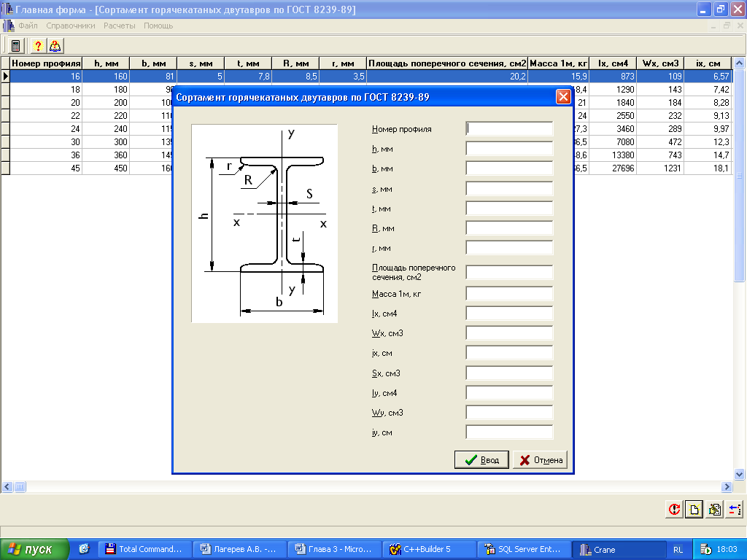Switch to Глава 3 Word document in taskbar
Screen dimensions: 747x560
335,550
